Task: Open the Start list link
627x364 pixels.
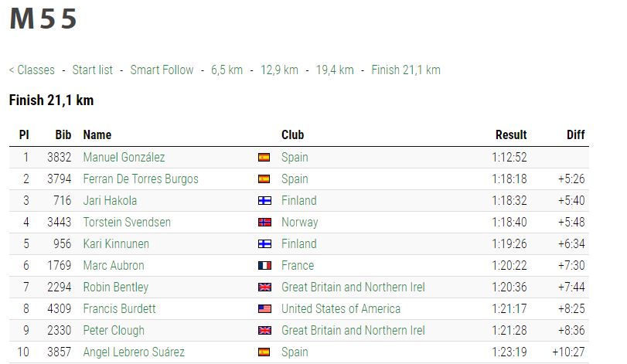Action: tap(92, 70)
